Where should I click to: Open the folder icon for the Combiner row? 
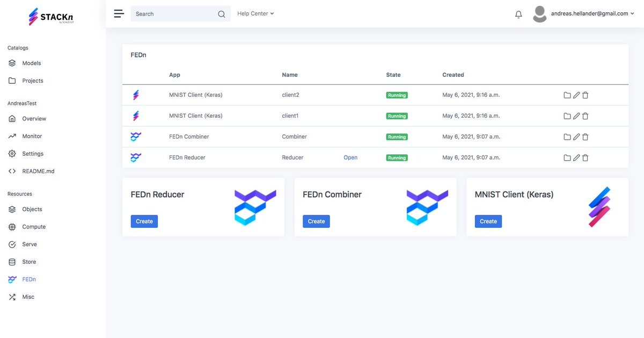567,136
